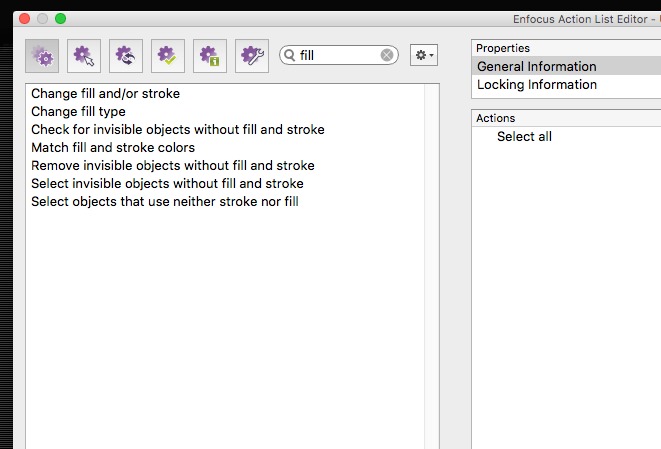
Task: Close the Action List Editor window
Action: 25,19
